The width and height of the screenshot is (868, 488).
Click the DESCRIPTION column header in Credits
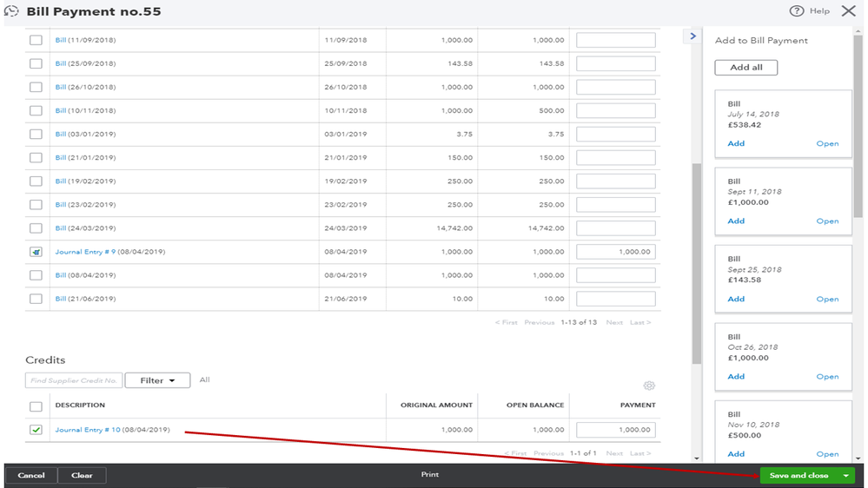point(80,405)
